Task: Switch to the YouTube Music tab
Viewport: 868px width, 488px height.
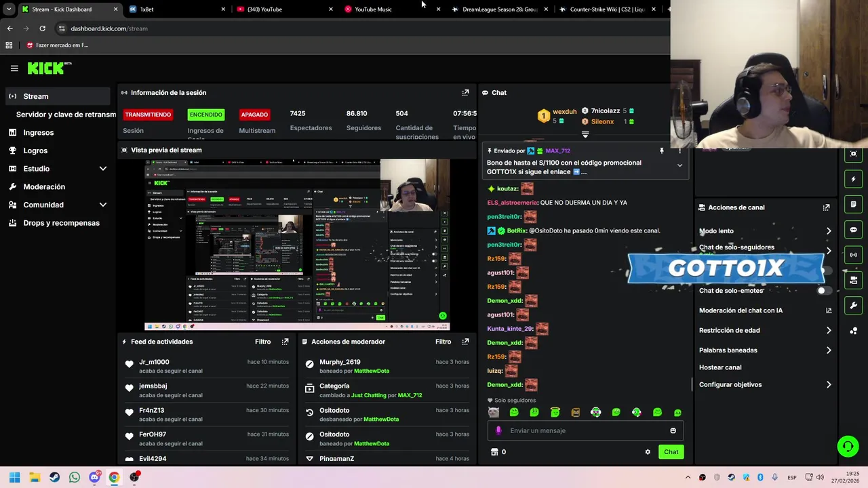Action: click(x=393, y=9)
